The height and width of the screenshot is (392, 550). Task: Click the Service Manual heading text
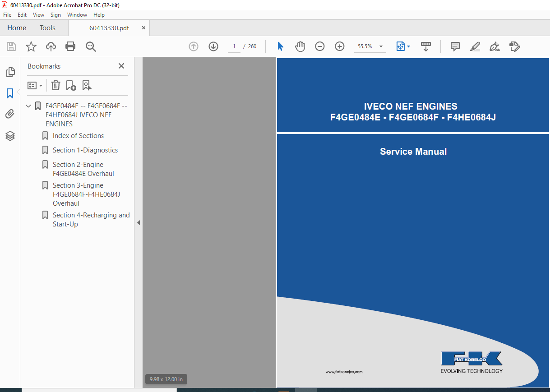pyautogui.click(x=413, y=152)
